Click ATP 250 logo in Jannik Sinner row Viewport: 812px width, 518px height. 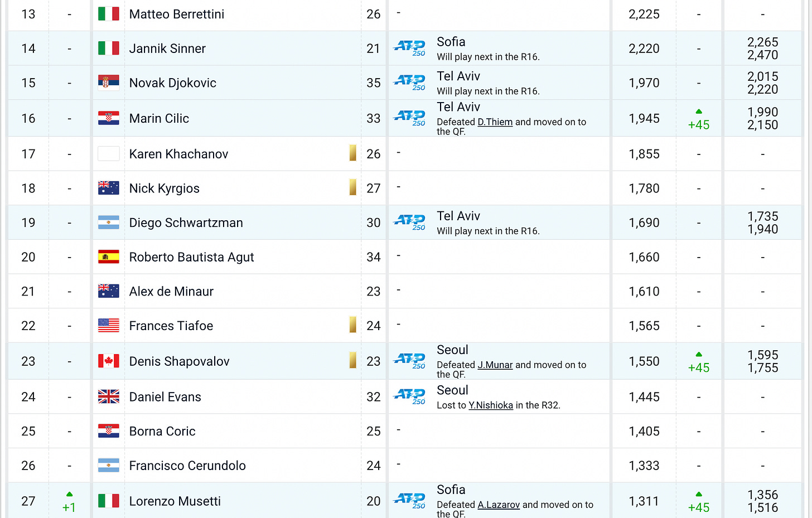(x=410, y=49)
